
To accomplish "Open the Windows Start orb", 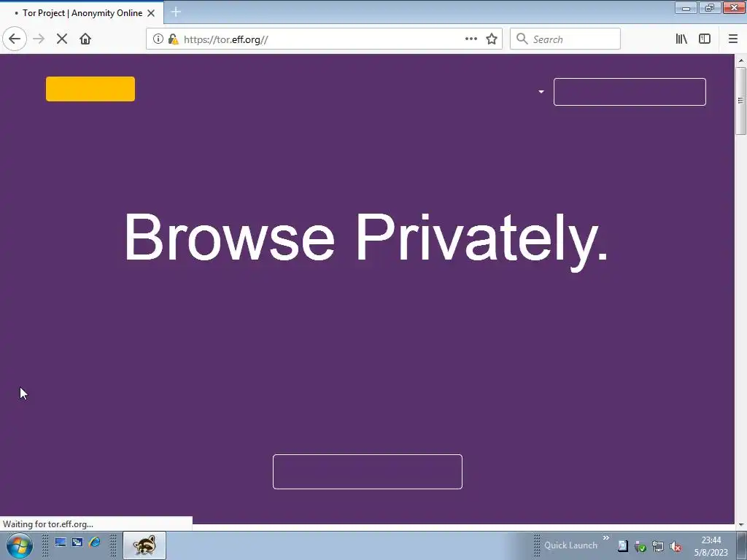I will click(19, 545).
